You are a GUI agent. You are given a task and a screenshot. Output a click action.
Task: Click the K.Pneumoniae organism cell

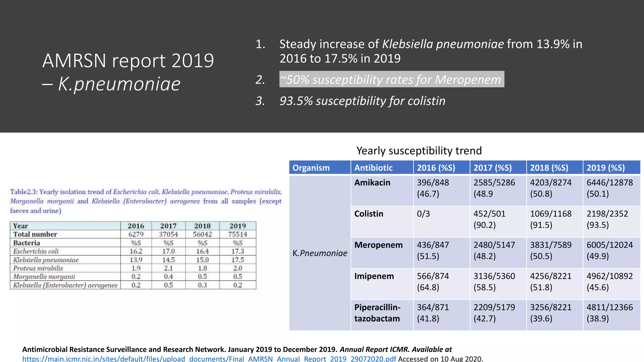tap(320, 253)
